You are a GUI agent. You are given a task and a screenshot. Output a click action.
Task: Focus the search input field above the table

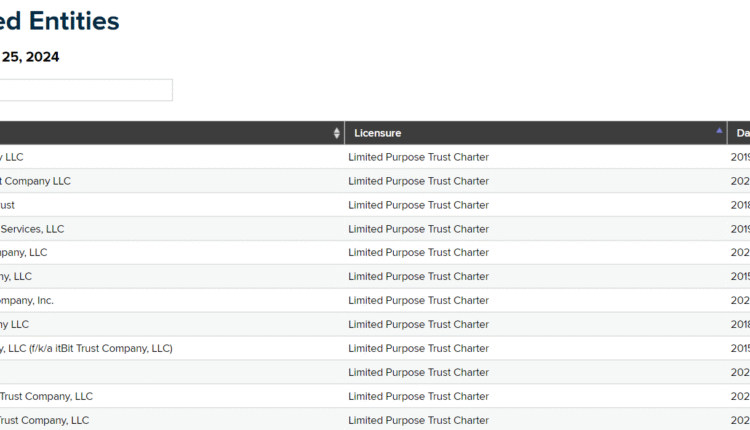(x=85, y=90)
